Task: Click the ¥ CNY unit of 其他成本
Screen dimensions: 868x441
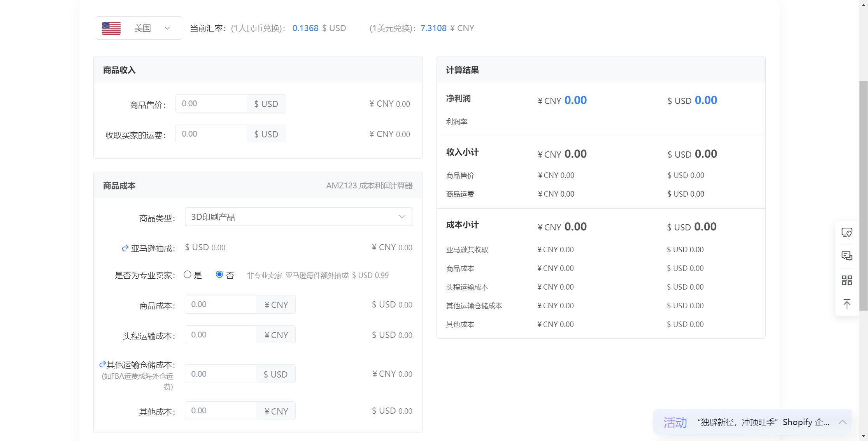Action: [x=276, y=411]
